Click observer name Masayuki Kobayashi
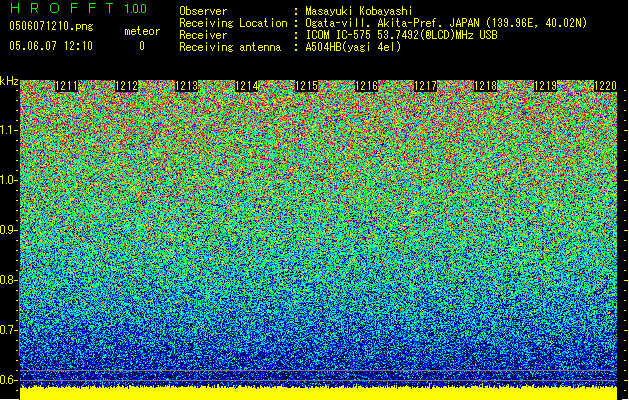Screen dimensions: 629x400 click(359, 11)
